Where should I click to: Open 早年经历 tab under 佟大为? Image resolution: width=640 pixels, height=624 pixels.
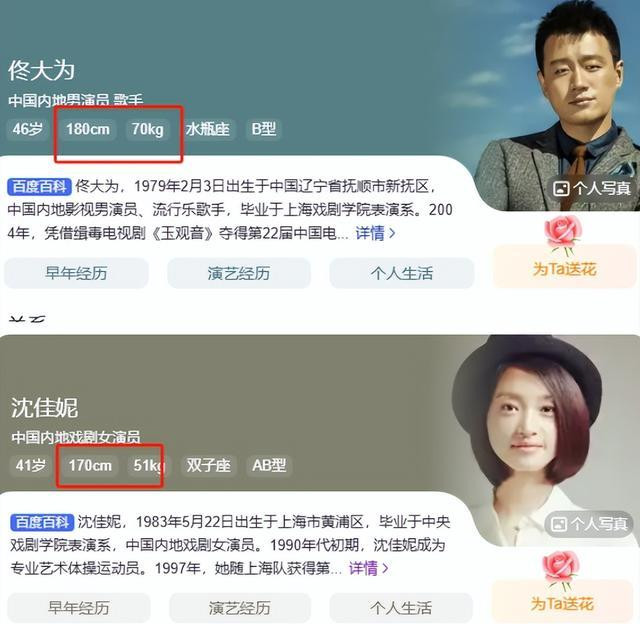click(76, 273)
